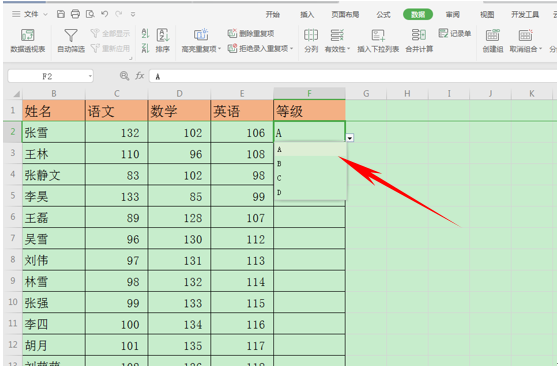
Task: Click cell containing 胡月
Action: pyautogui.click(x=54, y=345)
